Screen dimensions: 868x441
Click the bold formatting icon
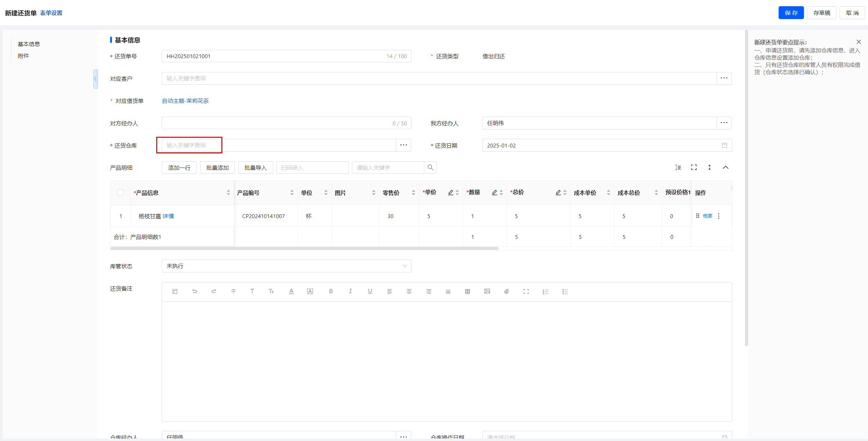331,291
